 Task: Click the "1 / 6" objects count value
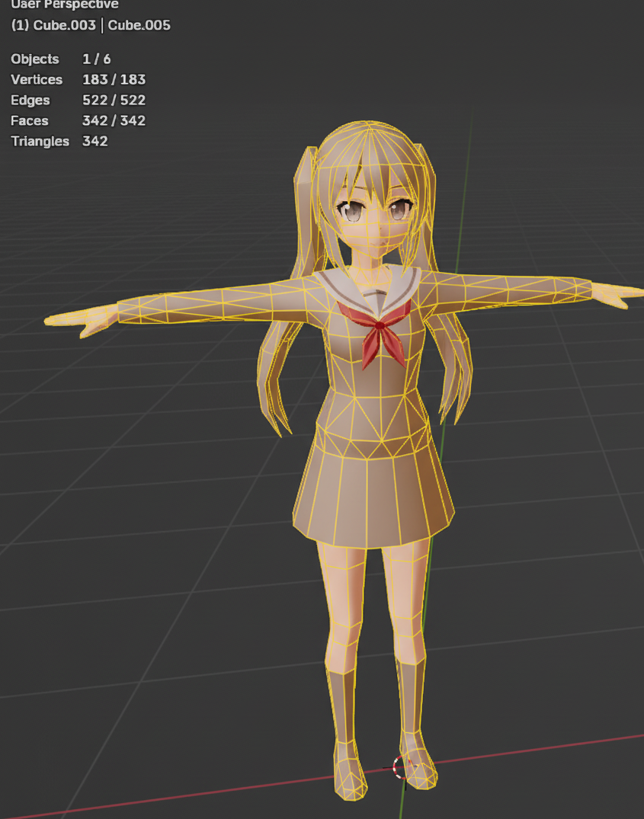(97, 59)
